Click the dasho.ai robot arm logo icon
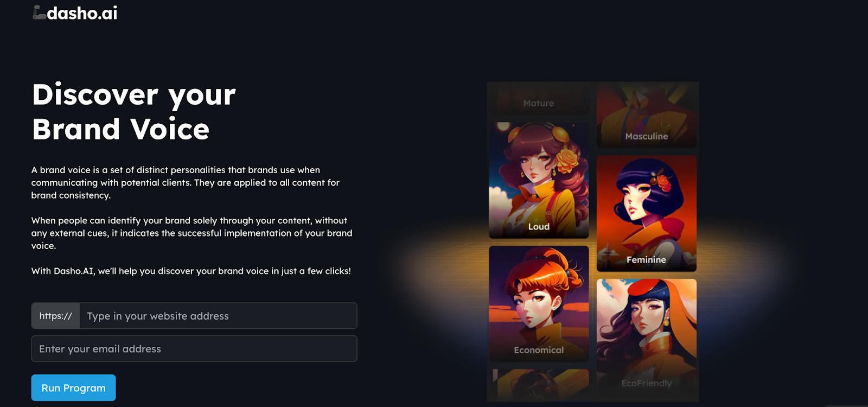The height and width of the screenshot is (407, 868). [x=39, y=12]
